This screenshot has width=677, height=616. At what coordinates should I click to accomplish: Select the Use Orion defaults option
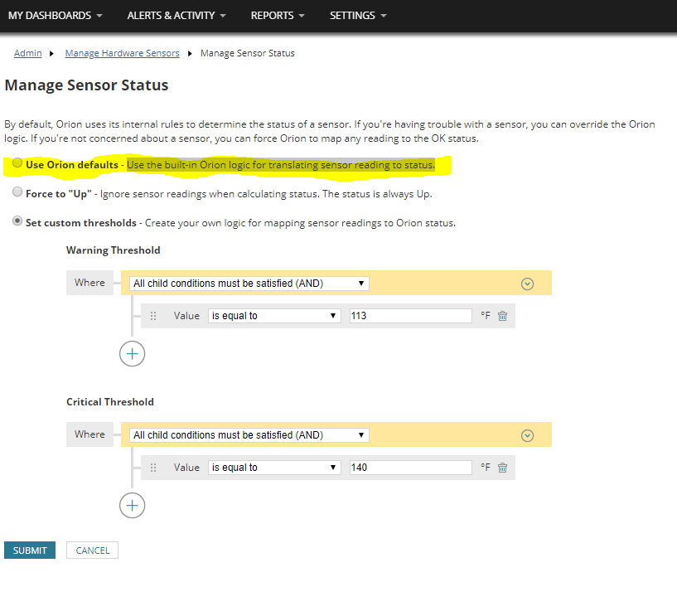tap(17, 162)
